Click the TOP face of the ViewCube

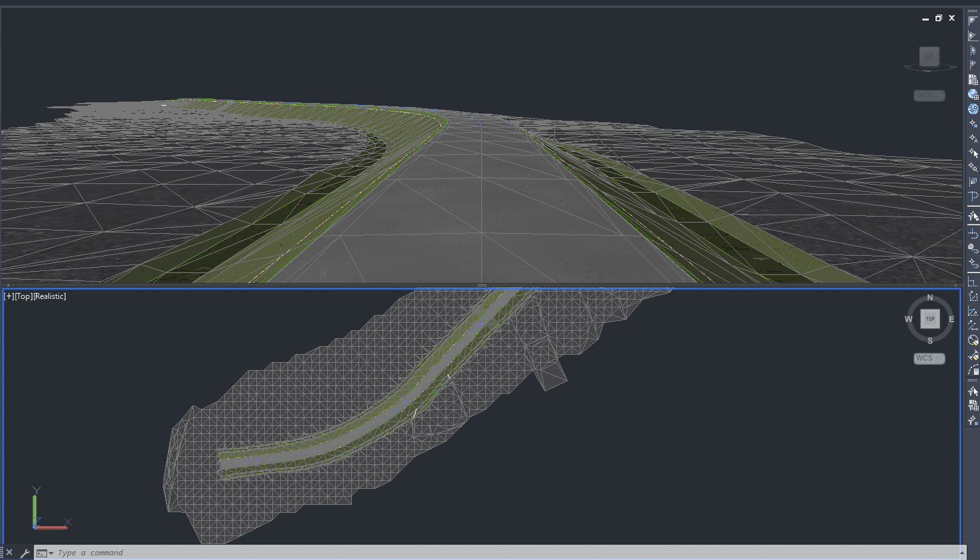point(930,319)
